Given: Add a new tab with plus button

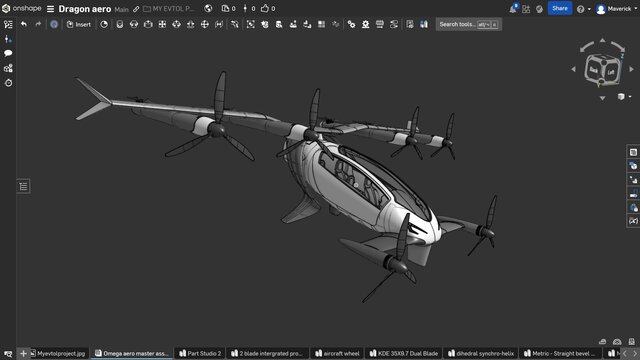Looking at the screenshot, I should [x=23, y=353].
